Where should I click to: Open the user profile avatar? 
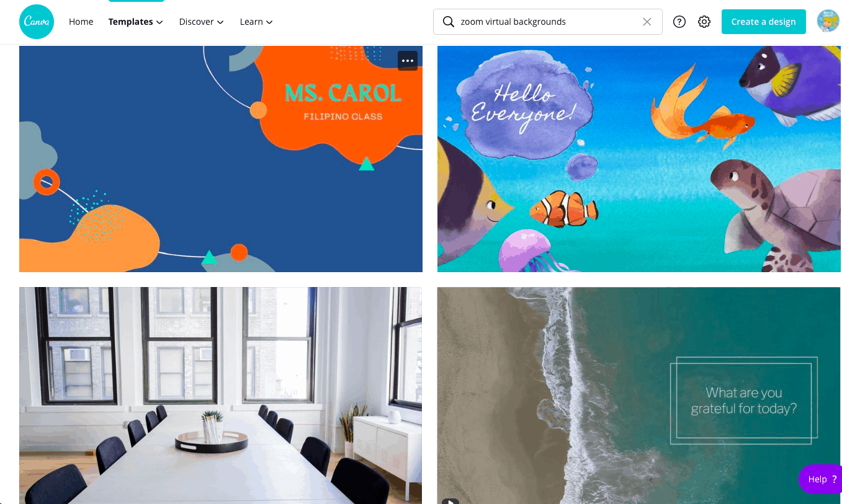point(828,22)
